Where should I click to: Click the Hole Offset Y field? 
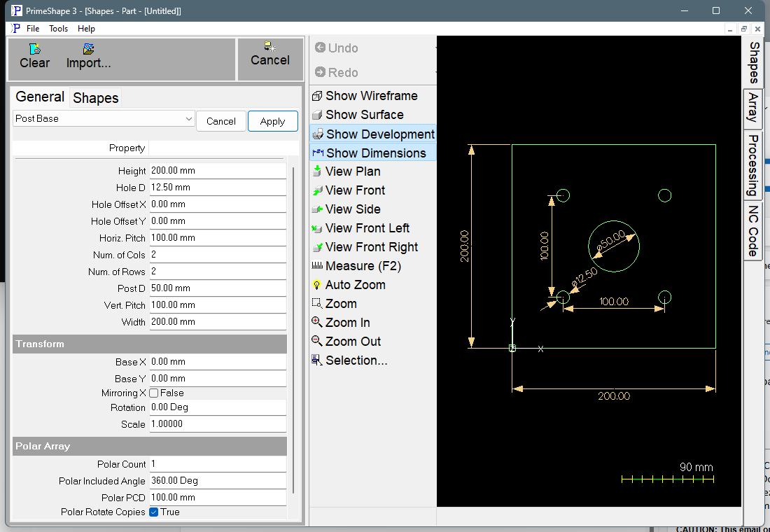(x=218, y=221)
